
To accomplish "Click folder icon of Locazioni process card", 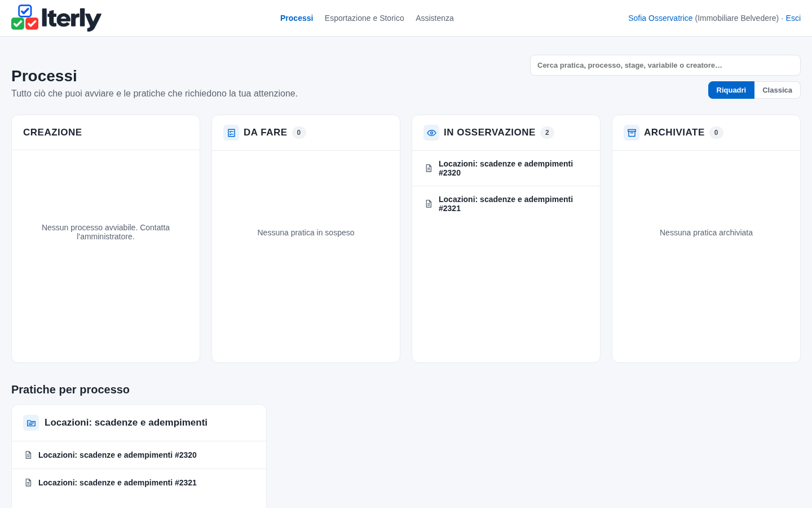I will click(31, 423).
